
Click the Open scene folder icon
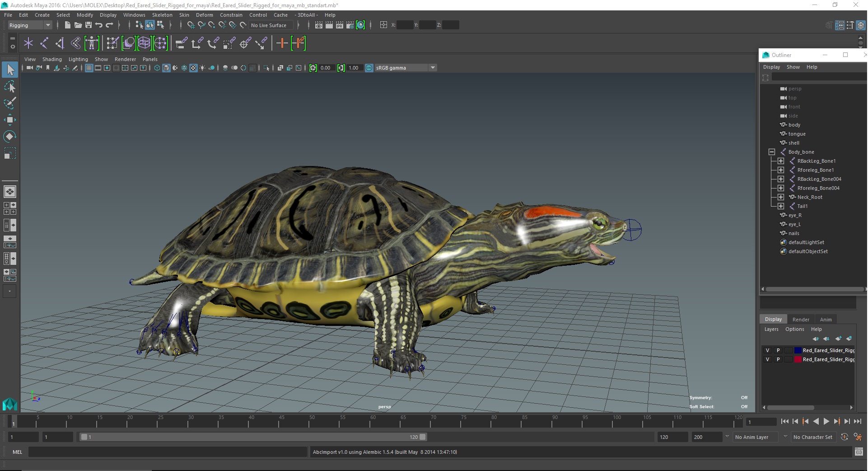78,25
